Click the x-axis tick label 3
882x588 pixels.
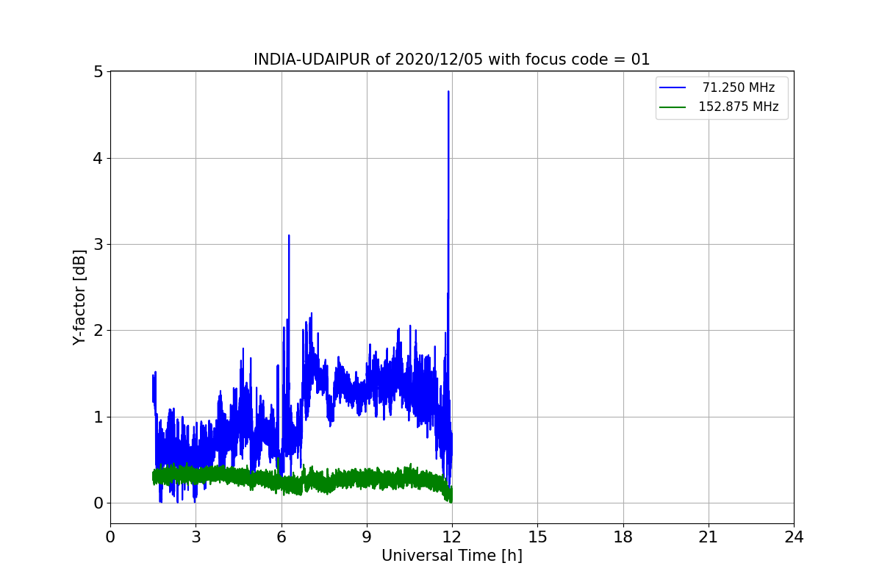click(196, 537)
